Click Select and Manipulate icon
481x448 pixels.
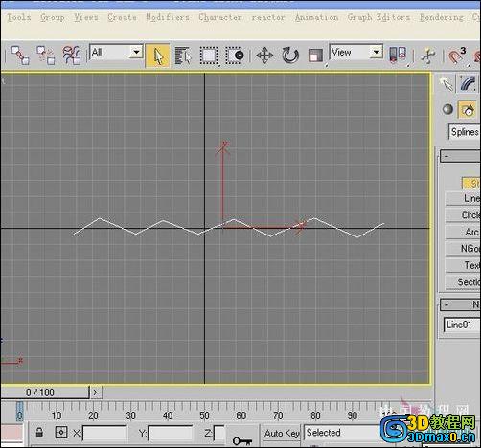(428, 56)
